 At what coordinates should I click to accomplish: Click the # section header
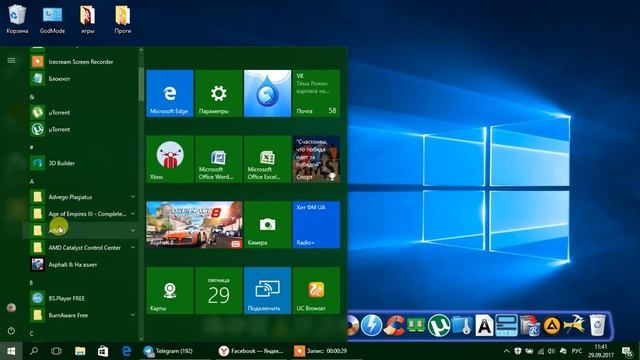point(32,147)
